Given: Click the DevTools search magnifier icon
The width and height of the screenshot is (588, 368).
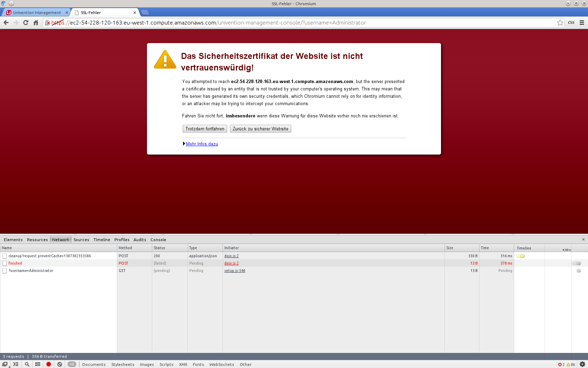Looking at the screenshot, I should [x=27, y=364].
